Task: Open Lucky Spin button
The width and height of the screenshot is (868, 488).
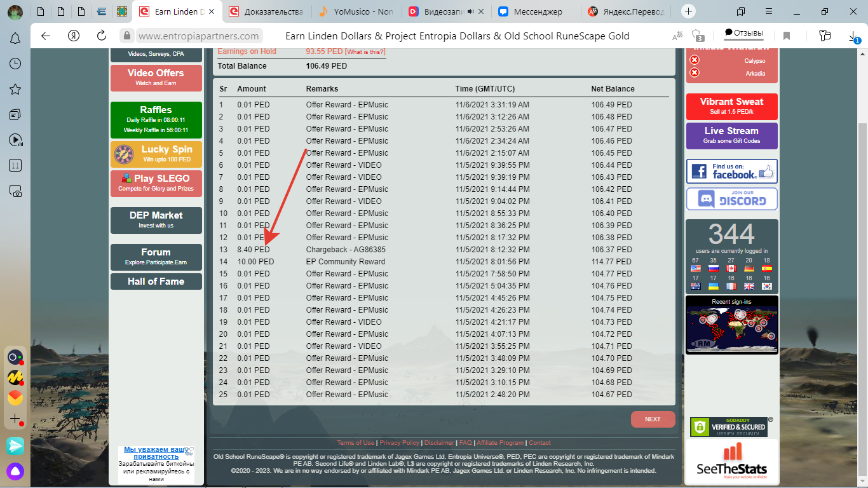Action: tap(156, 154)
